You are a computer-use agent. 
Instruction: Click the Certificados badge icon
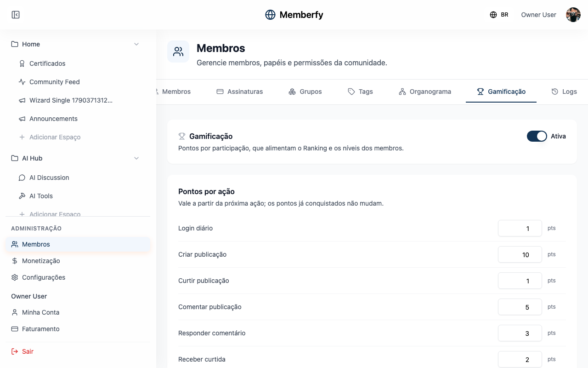coord(22,63)
